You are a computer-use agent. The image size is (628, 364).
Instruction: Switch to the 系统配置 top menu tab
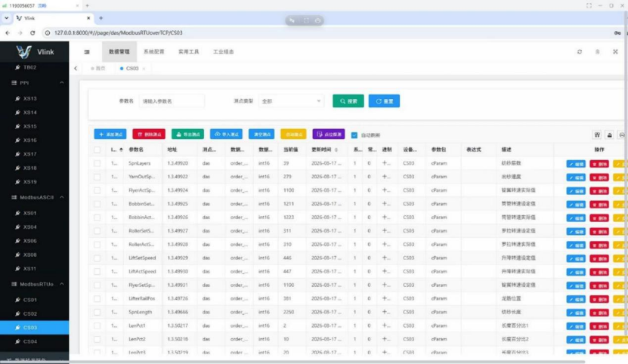pyautogui.click(x=154, y=51)
